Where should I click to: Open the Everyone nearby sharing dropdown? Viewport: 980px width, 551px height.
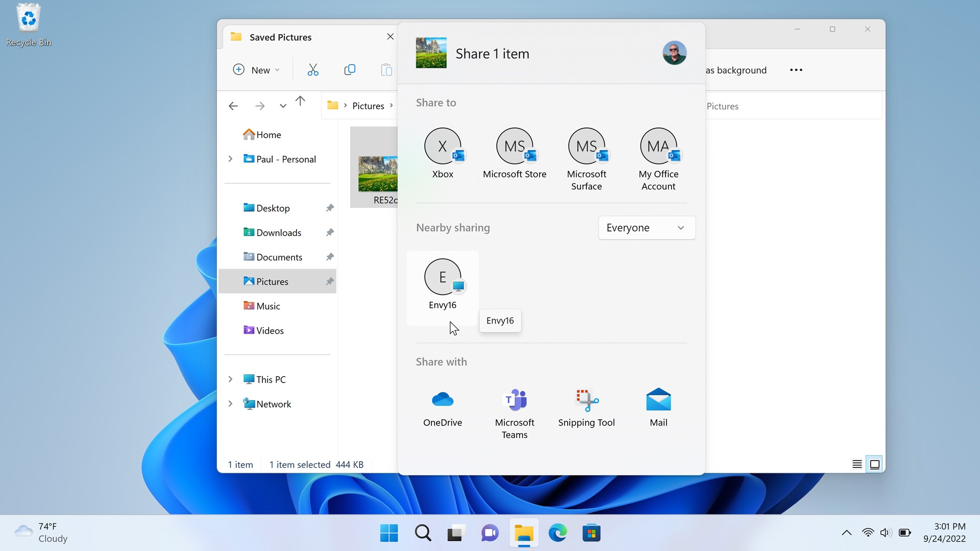[x=646, y=228]
